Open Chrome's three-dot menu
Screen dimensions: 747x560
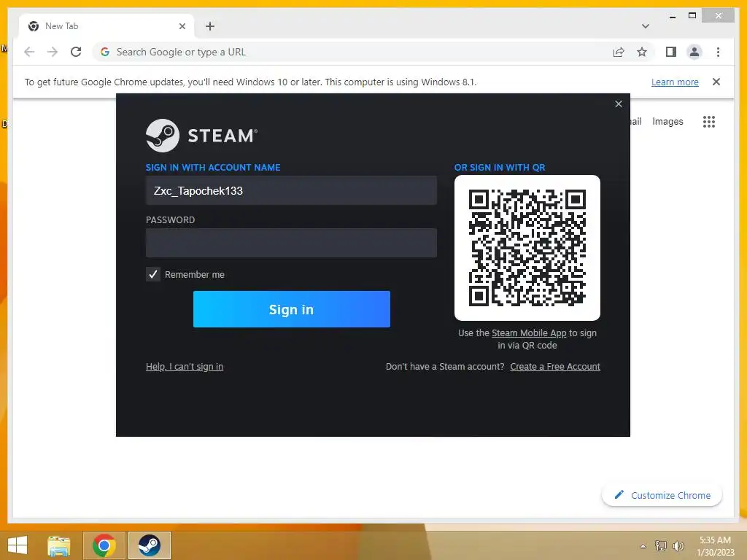click(718, 52)
